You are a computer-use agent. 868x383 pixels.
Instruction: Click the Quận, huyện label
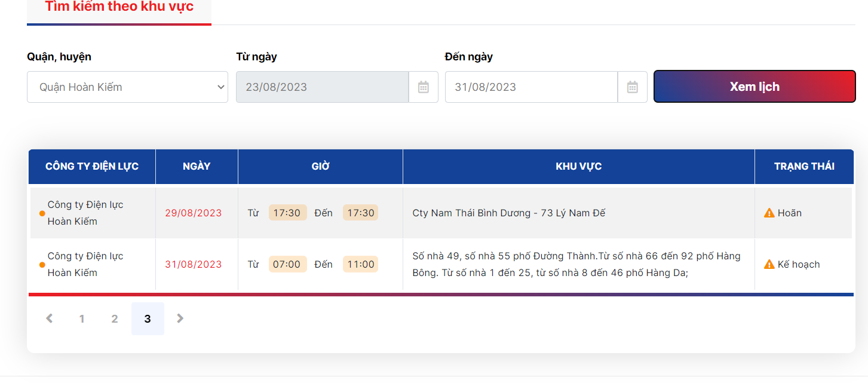pos(59,57)
